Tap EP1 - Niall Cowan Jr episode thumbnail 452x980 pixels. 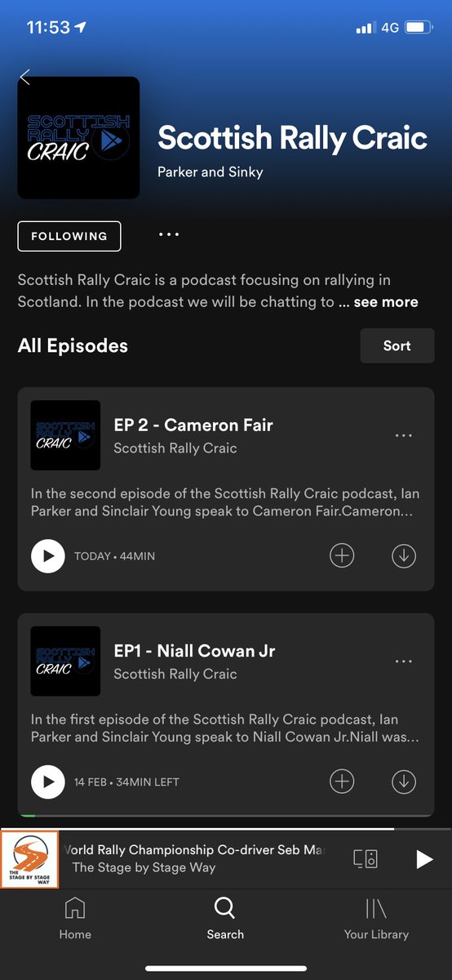(65, 661)
